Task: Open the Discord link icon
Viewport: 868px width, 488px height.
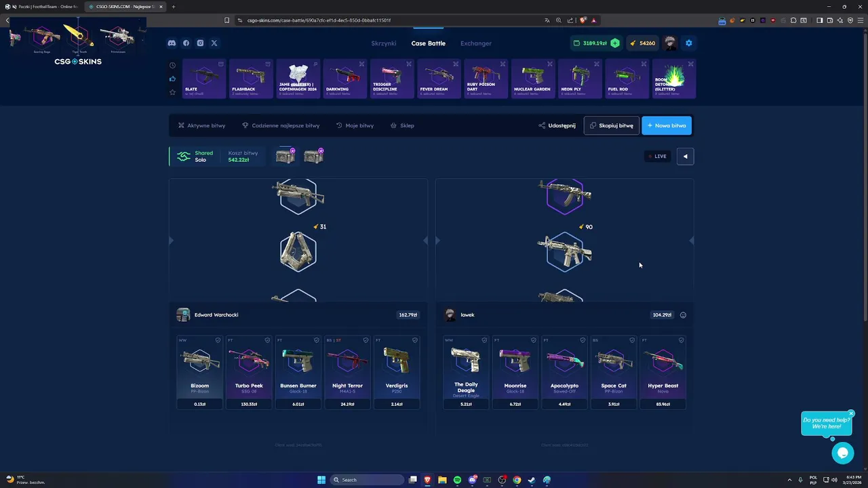Action: coord(172,43)
